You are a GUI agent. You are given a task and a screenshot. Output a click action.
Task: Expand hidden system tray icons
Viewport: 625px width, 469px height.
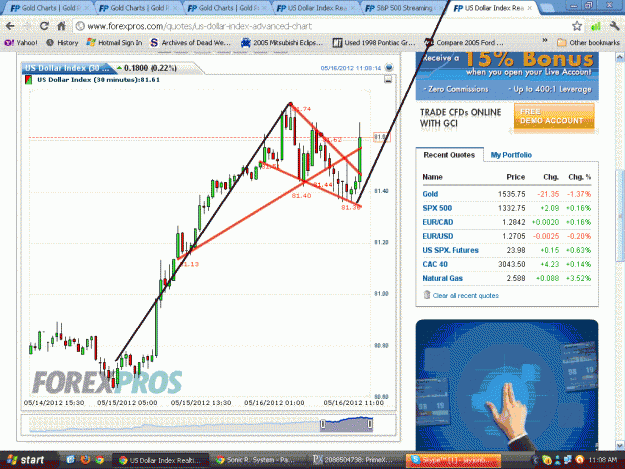[536, 460]
